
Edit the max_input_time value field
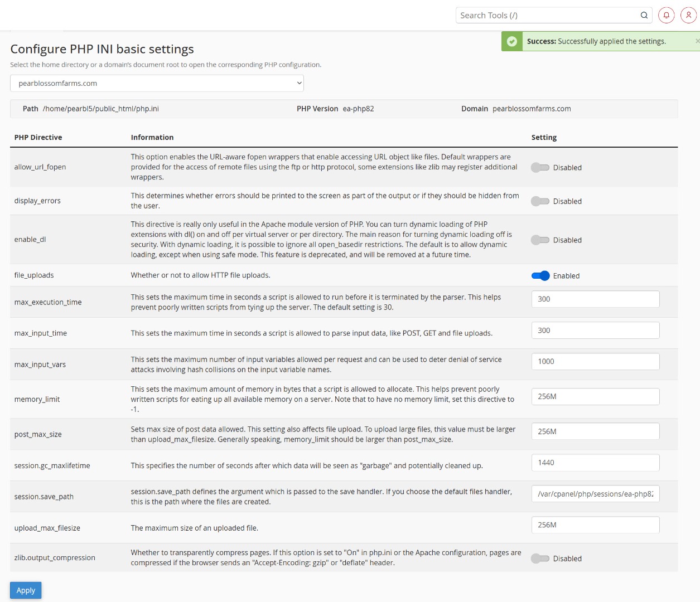click(x=595, y=331)
